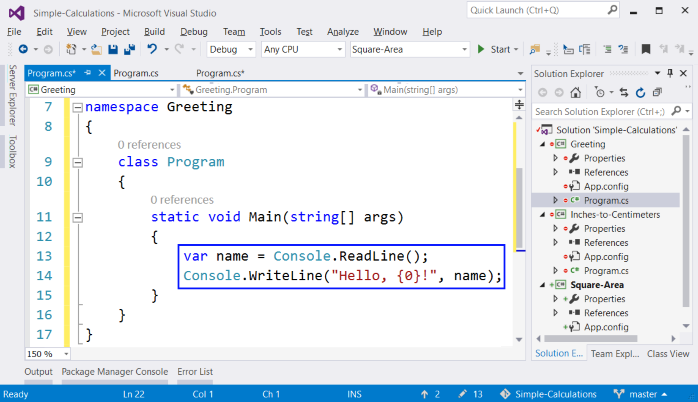Open the Tools menu
The image size is (698, 402).
pos(270,32)
